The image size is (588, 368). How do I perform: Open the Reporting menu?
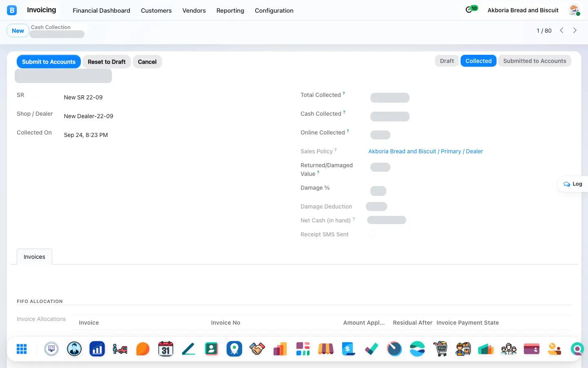click(x=230, y=11)
